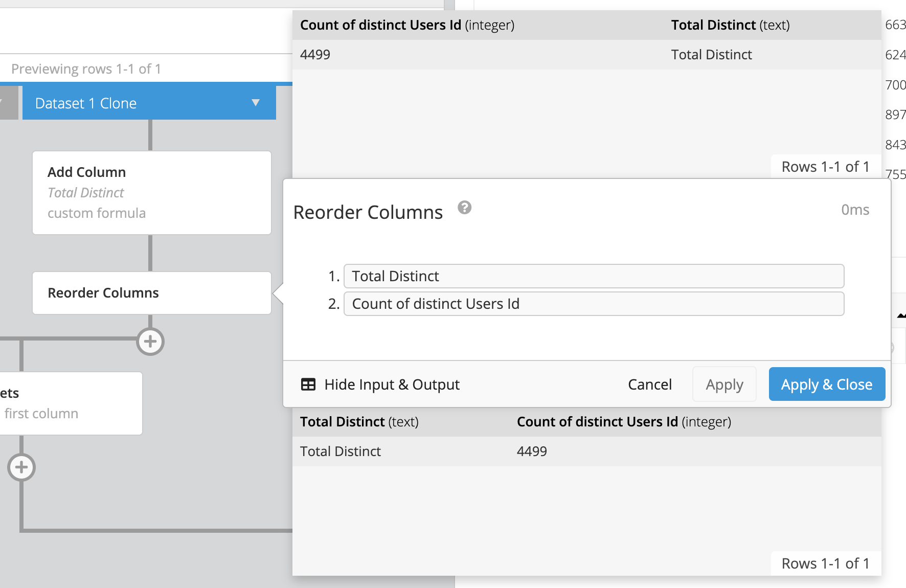Click the 4499 cell in output table

pos(532,451)
